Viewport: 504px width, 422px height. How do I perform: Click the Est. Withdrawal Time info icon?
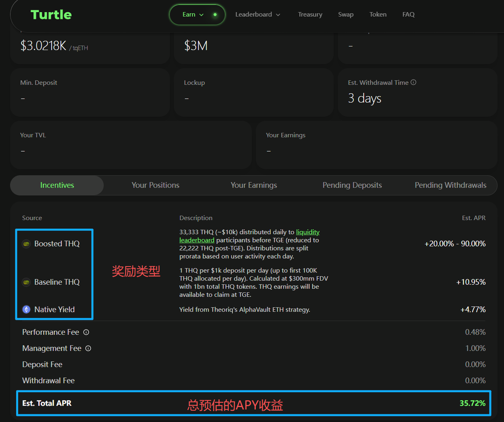tap(413, 83)
